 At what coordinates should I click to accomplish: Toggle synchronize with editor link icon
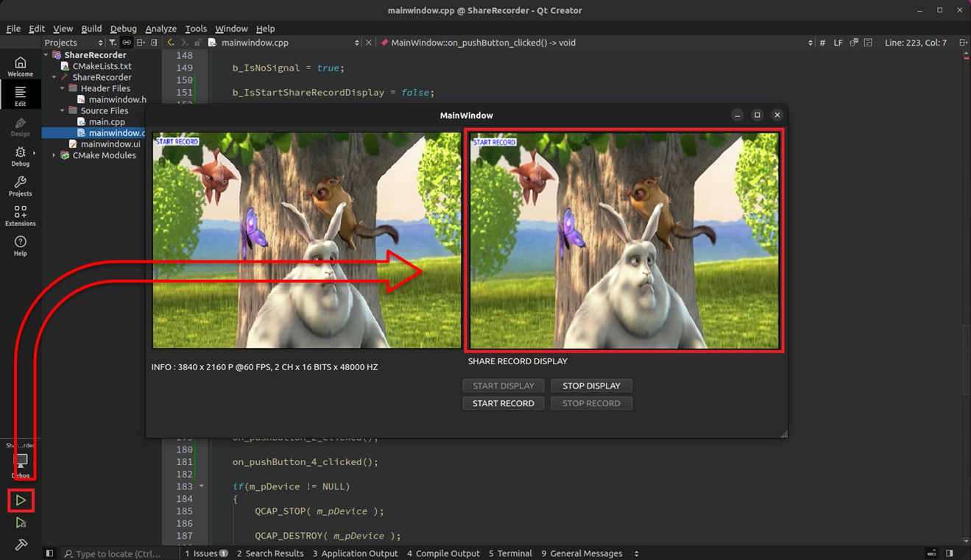click(x=127, y=43)
